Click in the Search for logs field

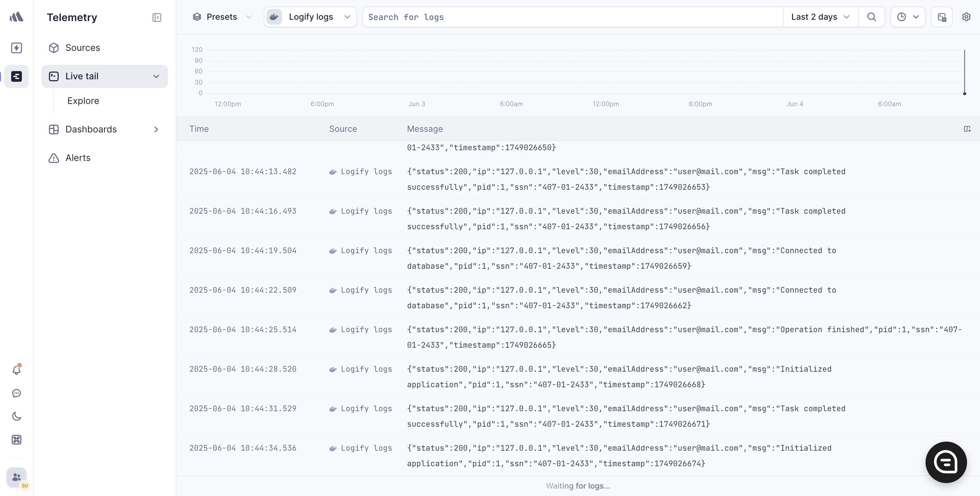[x=573, y=17]
